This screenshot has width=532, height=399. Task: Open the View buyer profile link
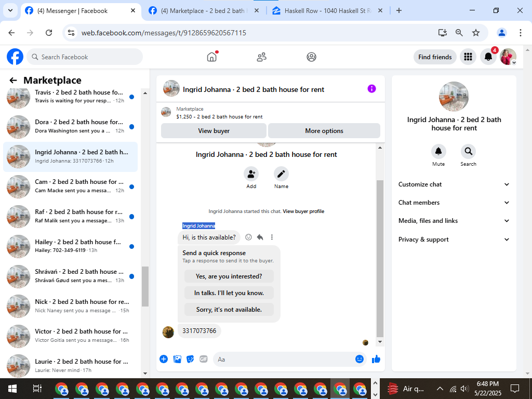[303, 211]
